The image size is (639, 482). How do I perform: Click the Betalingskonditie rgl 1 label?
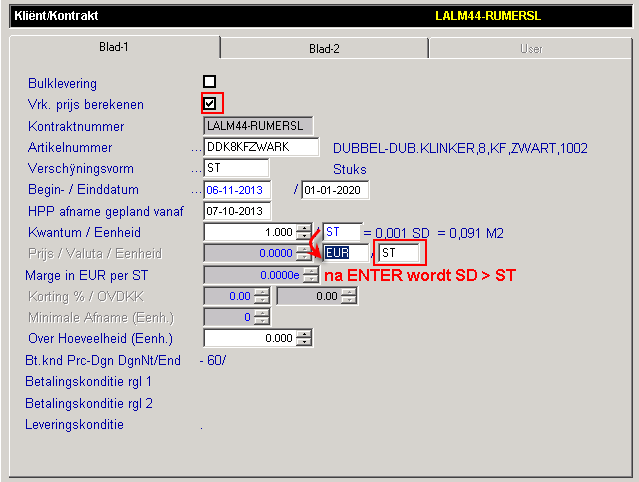88,382
